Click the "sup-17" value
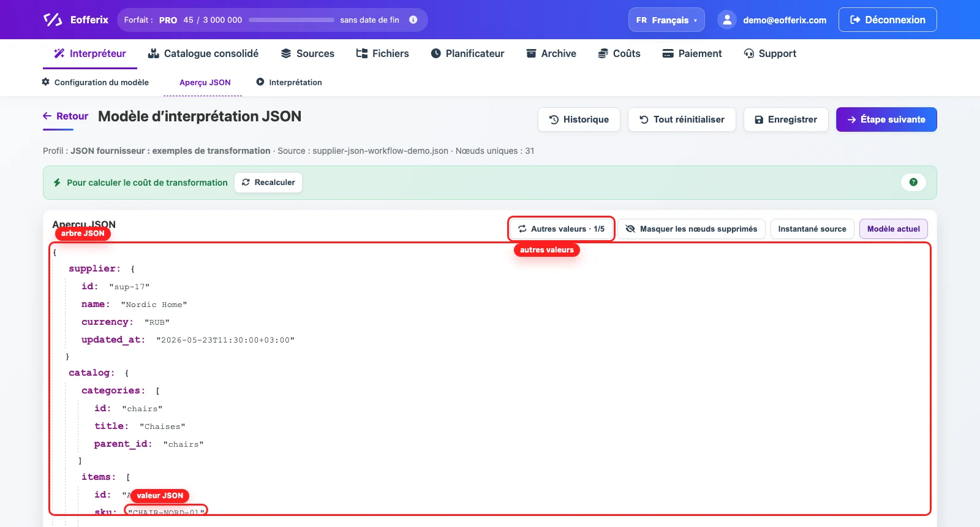The height and width of the screenshot is (527, 980). coord(129,287)
